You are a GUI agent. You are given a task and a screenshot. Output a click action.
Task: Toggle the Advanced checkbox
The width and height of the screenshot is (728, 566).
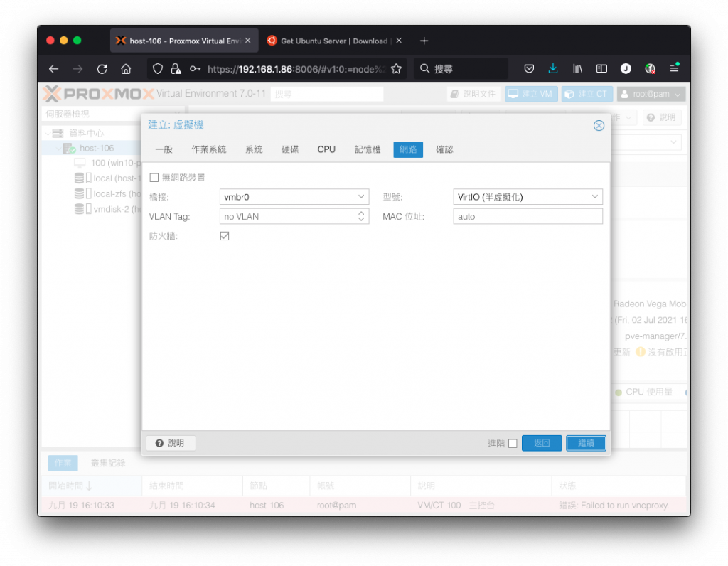coord(513,444)
